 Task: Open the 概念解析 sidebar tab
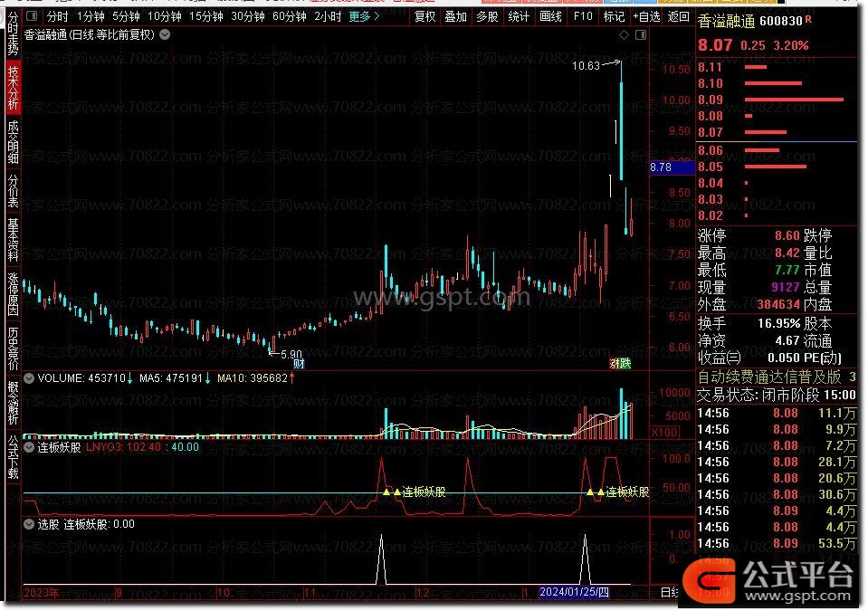coord(13,402)
